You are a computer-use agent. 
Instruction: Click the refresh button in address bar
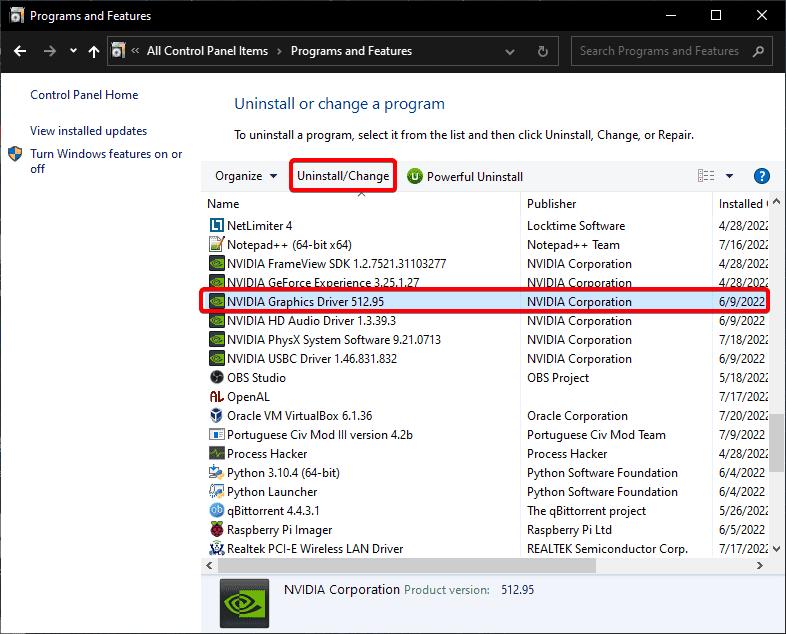pos(542,51)
